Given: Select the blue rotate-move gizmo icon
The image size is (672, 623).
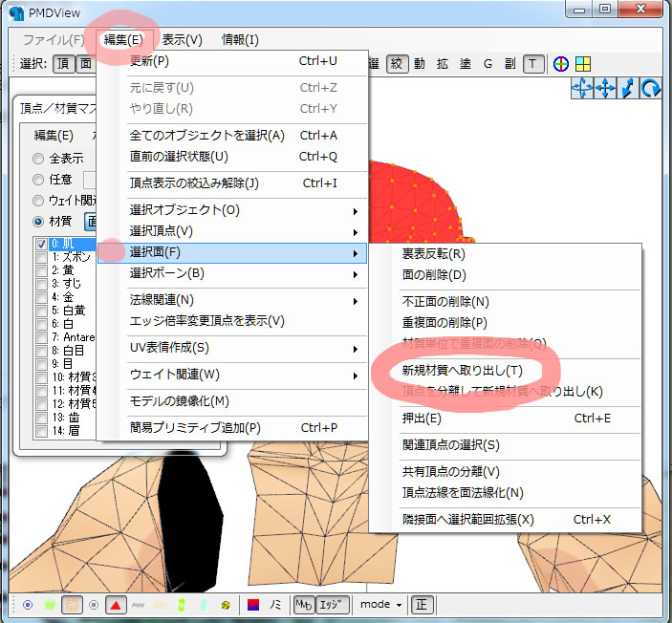Looking at the screenshot, I should pyautogui.click(x=582, y=89).
